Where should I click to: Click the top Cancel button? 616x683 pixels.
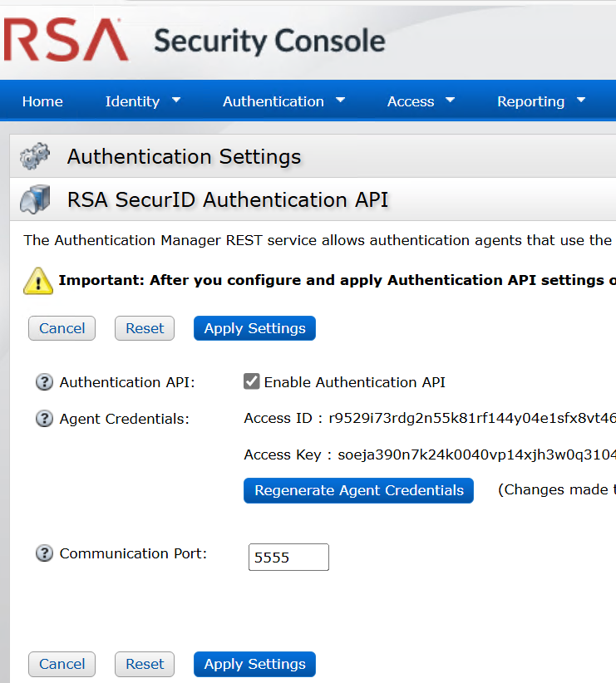(62, 328)
